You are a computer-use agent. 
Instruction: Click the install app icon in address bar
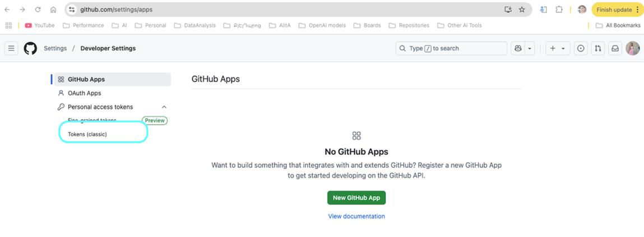508,10
